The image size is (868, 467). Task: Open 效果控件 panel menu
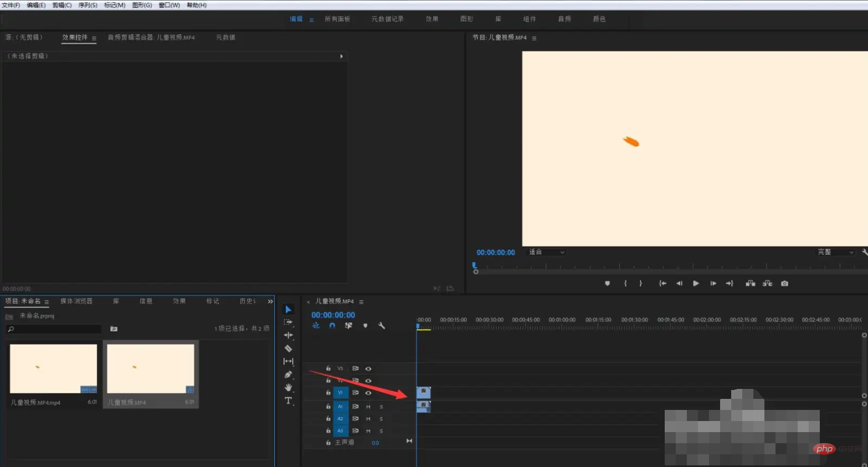[94, 38]
